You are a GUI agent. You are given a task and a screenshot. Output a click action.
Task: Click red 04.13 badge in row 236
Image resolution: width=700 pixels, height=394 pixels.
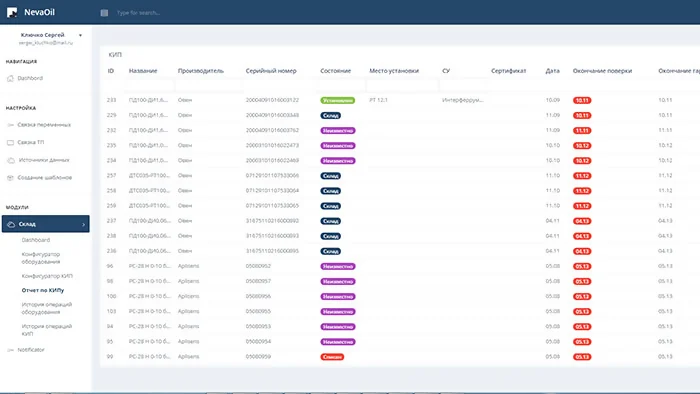582,251
